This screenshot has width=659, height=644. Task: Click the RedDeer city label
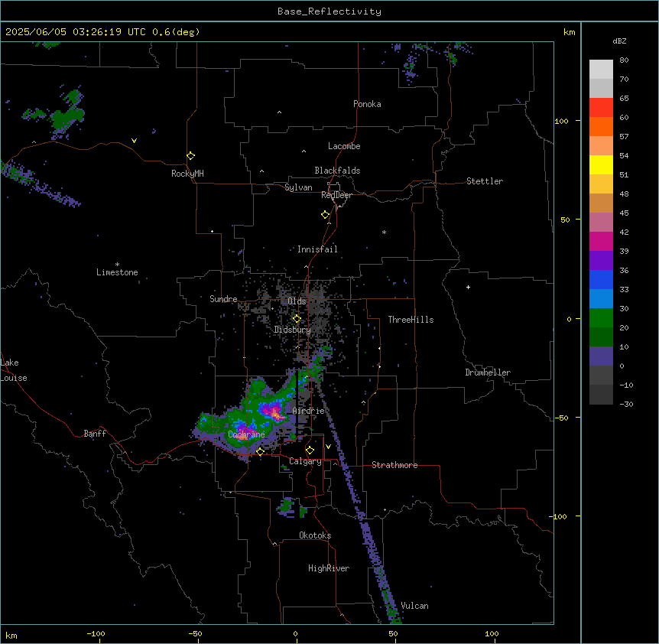click(336, 195)
